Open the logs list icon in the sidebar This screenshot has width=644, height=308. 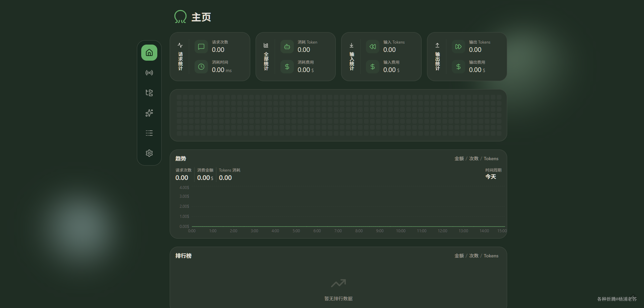149,133
